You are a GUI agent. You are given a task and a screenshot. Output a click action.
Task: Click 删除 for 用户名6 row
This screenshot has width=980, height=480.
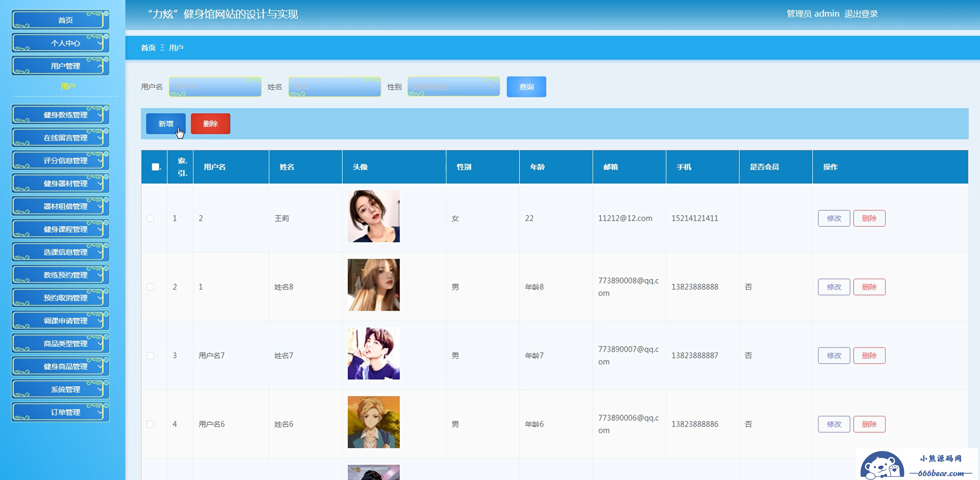869,424
